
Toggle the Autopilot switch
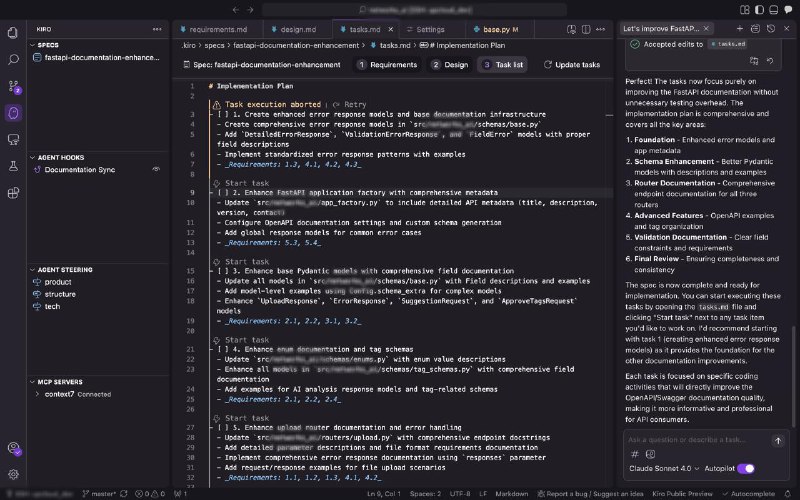745,468
